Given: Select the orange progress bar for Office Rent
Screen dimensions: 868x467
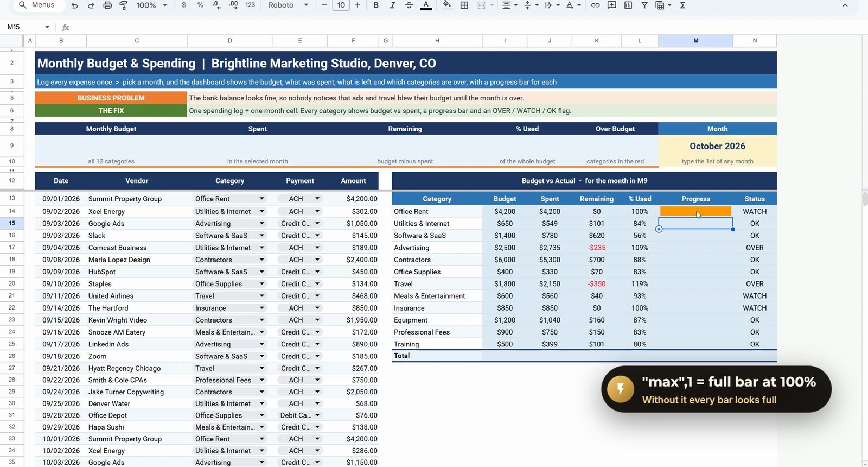Looking at the screenshot, I should click(x=695, y=211).
